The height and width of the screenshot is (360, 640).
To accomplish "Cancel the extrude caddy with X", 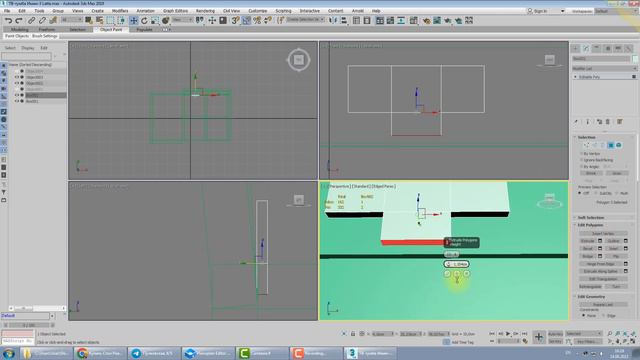I will click(x=467, y=274).
